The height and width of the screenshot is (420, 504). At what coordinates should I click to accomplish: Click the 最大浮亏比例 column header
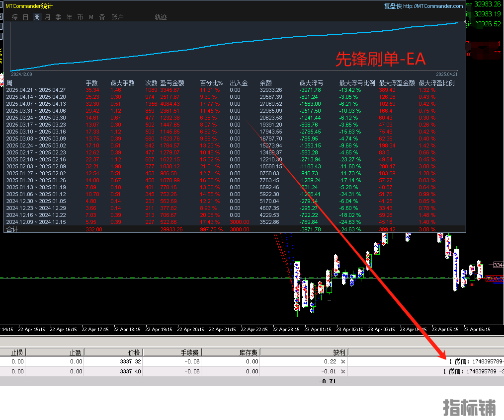point(357,83)
